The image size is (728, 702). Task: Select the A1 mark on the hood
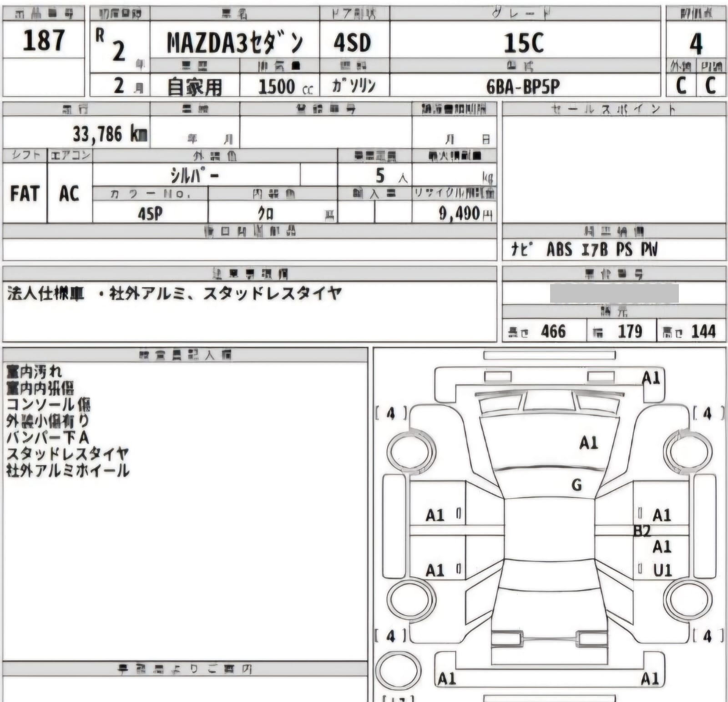click(588, 443)
